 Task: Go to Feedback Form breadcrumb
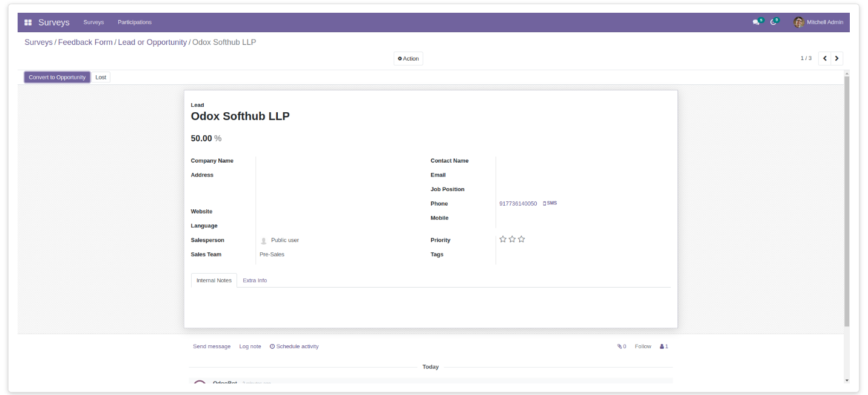click(86, 42)
